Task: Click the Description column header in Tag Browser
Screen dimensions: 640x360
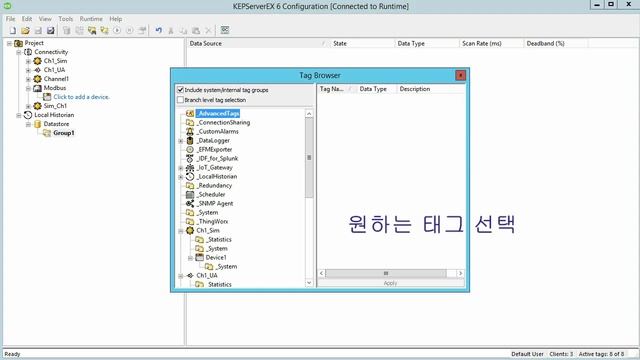Action: (431, 89)
